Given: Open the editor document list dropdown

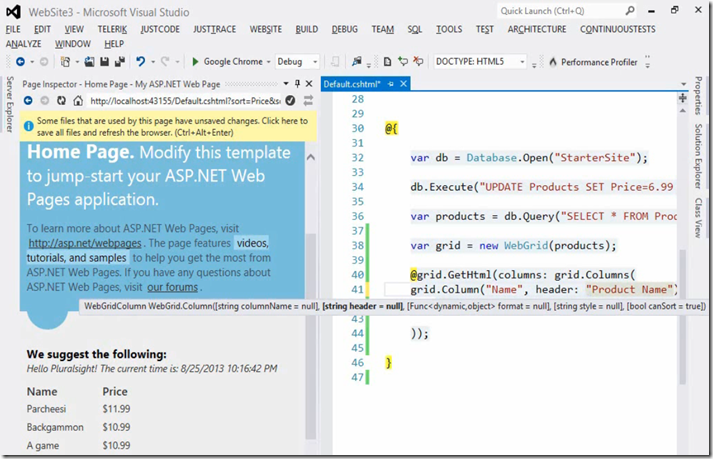Looking at the screenshot, I should point(683,84).
